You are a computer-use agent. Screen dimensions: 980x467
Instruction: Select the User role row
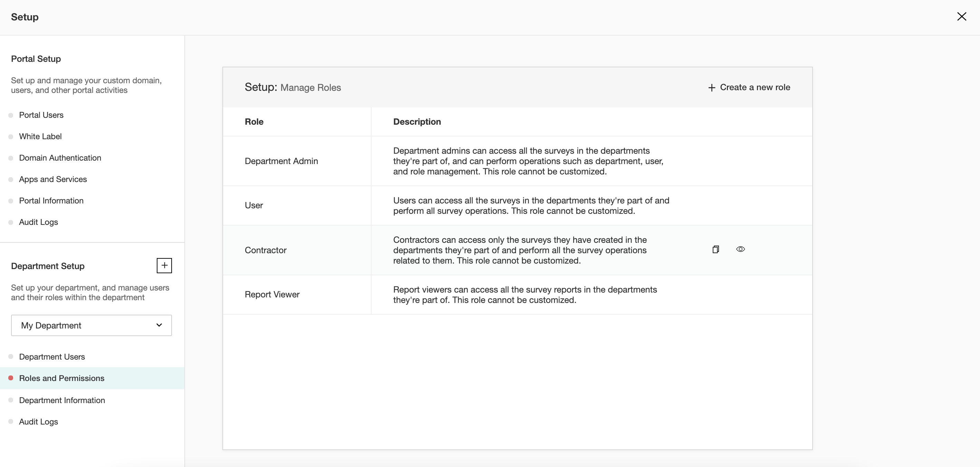254,205
